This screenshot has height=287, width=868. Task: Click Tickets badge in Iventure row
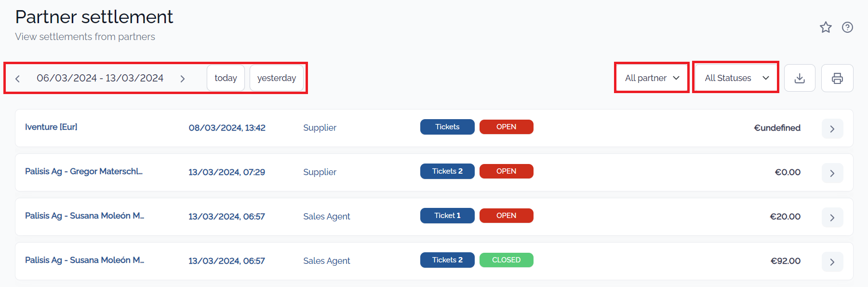point(447,127)
